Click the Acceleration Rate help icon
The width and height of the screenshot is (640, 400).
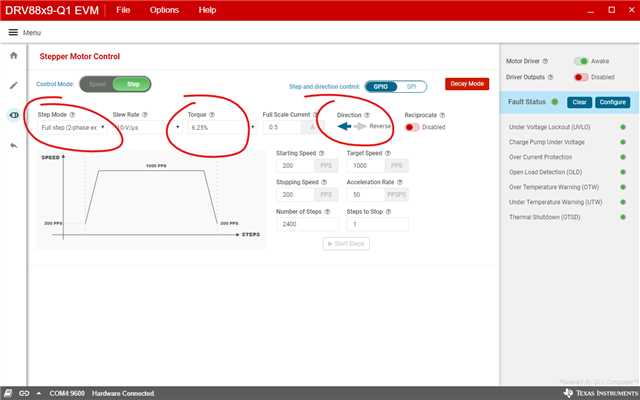click(400, 182)
